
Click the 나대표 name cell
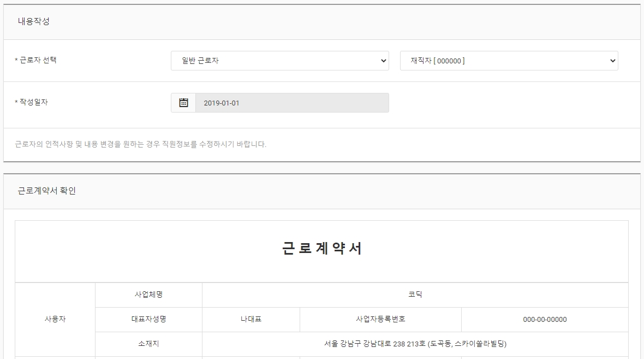251,320
